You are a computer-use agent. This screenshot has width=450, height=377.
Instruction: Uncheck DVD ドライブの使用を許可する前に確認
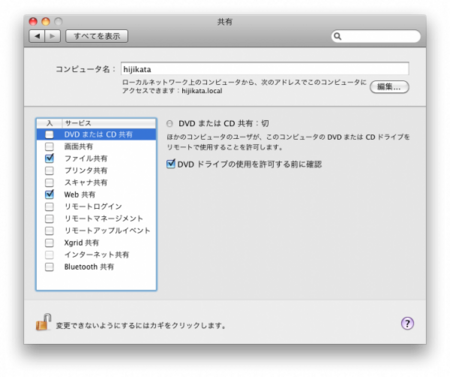171,164
